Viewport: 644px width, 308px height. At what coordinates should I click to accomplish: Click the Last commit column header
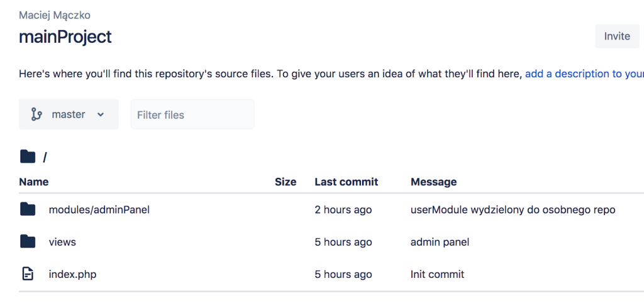pos(347,182)
